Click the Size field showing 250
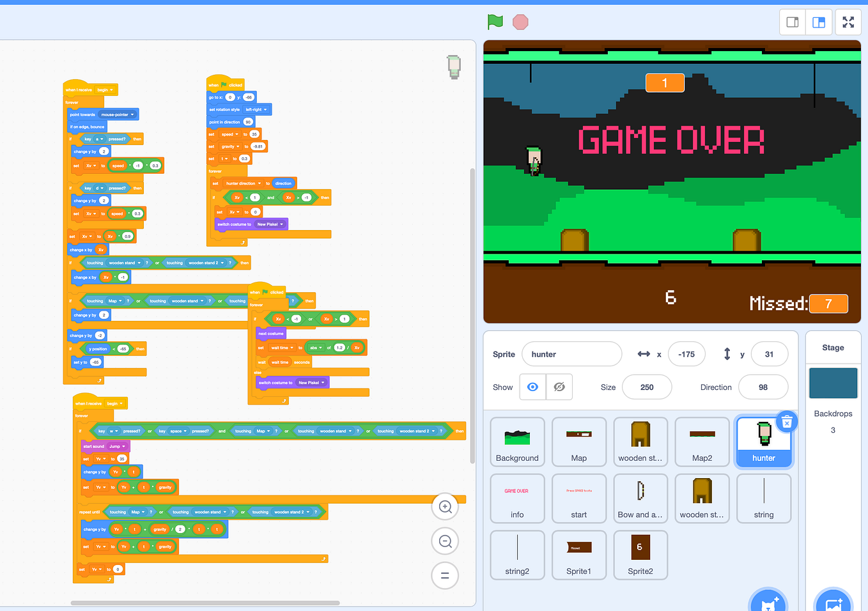Image resolution: width=868 pixels, height=611 pixels. pyautogui.click(x=647, y=387)
